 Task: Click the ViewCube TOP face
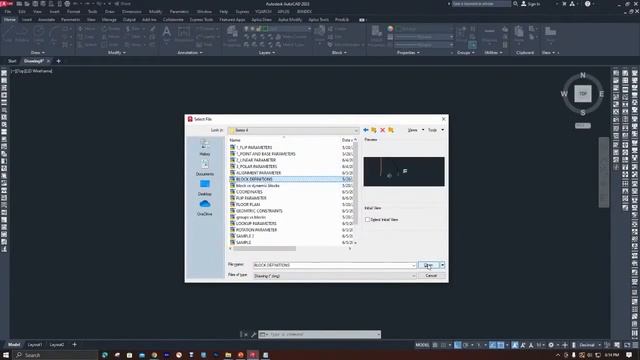583,93
